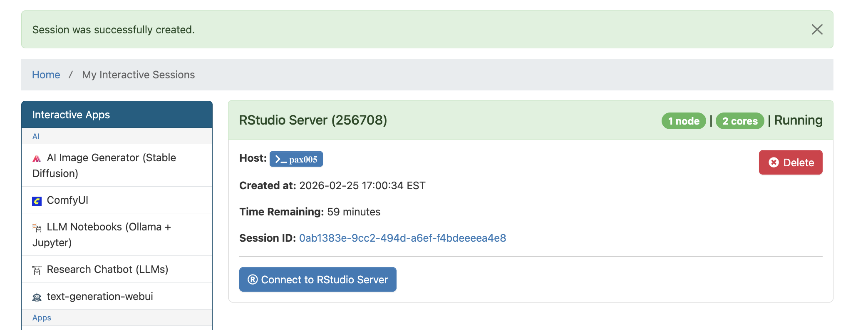Connect to RStudio Server
Viewport: 868px width, 330px height.
click(317, 280)
